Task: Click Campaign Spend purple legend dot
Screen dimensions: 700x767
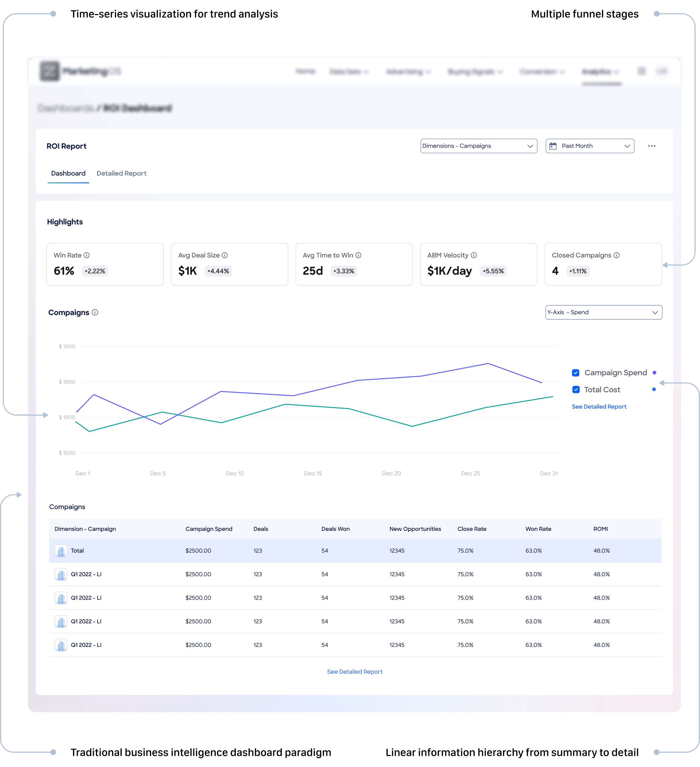Action: [x=654, y=373]
